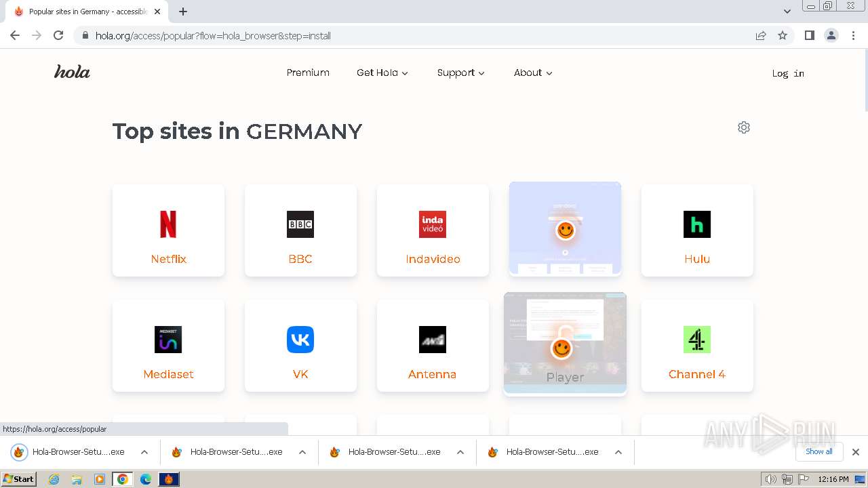Click the Top sites in GERMANY heading
This screenshot has width=868, height=488.
pyautogui.click(x=237, y=131)
